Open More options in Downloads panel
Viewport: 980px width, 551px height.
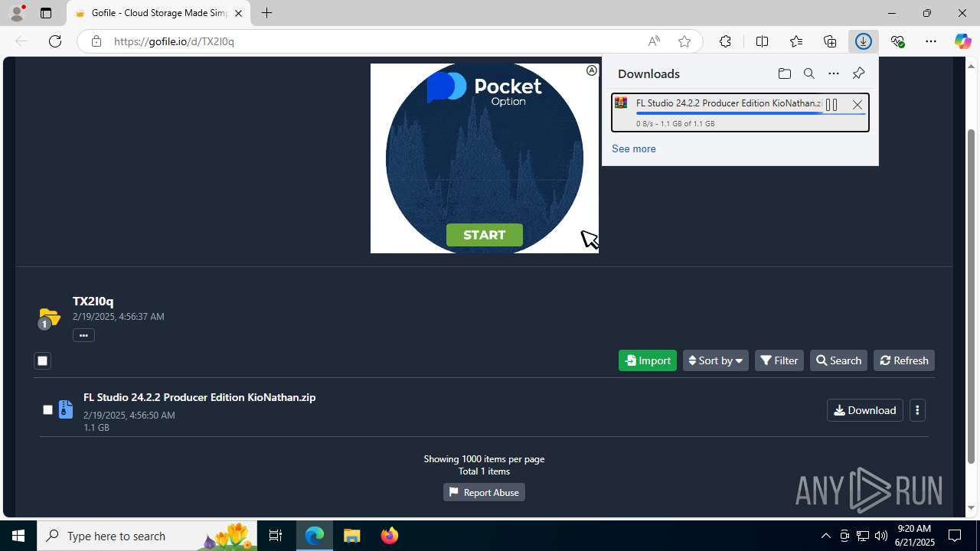tap(834, 73)
